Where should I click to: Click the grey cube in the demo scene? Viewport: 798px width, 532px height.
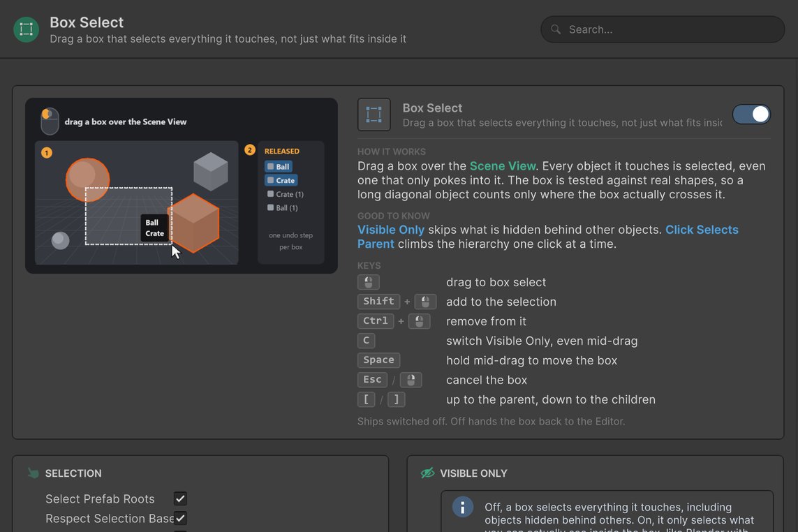211,172
